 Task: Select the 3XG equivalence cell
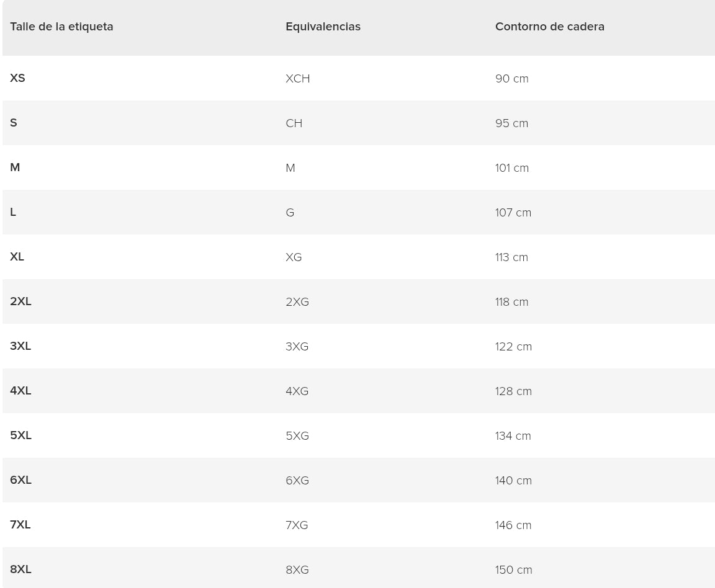point(297,347)
